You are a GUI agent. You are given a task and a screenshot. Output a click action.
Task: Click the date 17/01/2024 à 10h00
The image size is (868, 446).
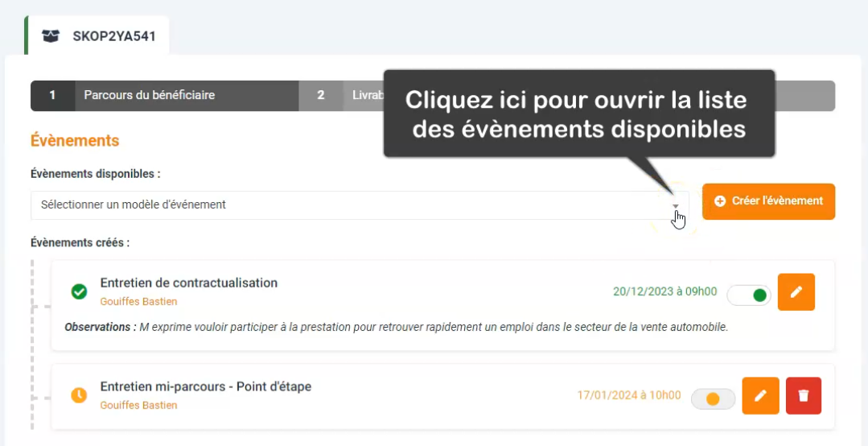click(x=629, y=395)
